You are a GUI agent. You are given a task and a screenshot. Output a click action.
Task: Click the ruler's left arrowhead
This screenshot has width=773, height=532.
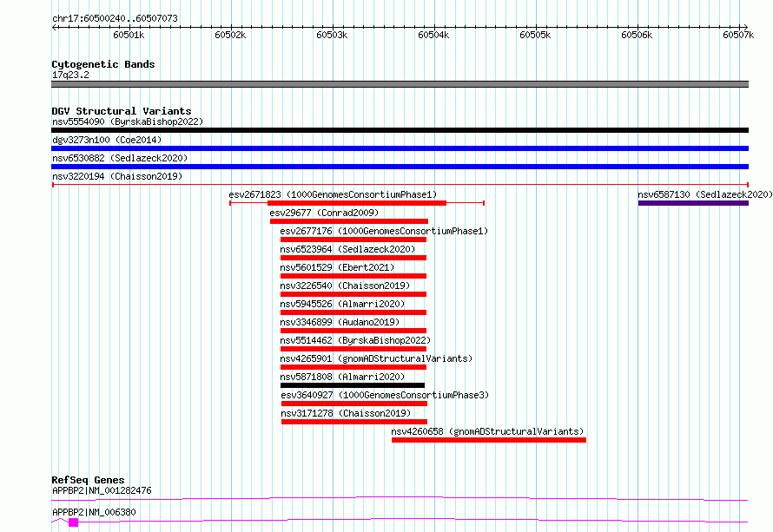coord(54,27)
